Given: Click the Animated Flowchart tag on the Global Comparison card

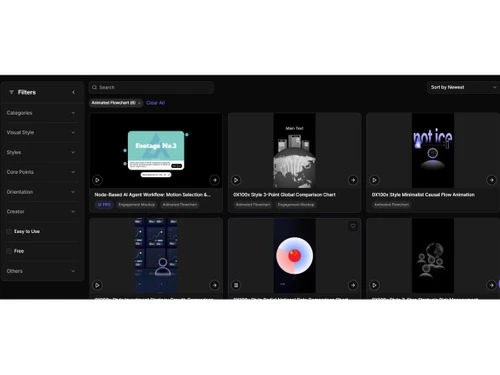Looking at the screenshot, I should (253, 205).
